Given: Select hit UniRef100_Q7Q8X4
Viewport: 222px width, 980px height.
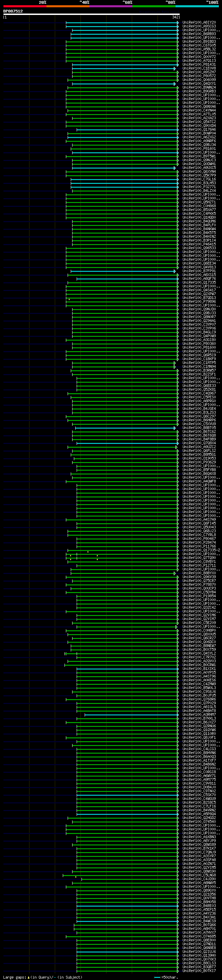Looking at the screenshot, I should click(x=199, y=443).
